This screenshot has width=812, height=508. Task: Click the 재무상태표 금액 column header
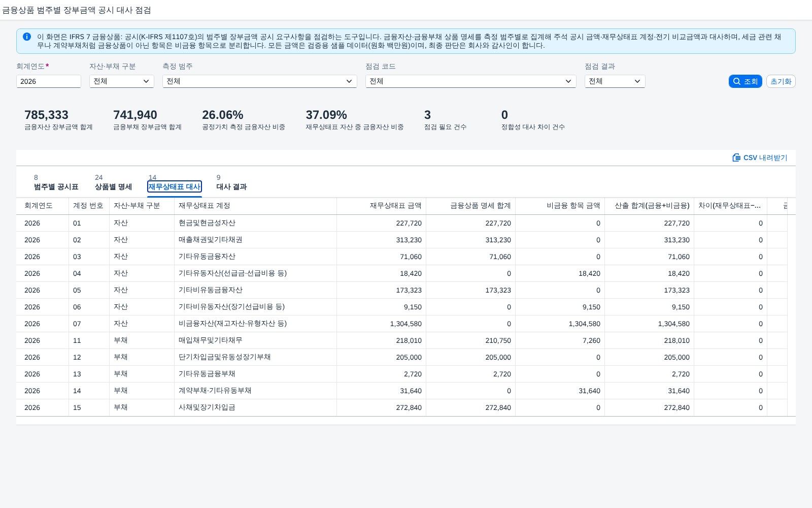(x=381, y=206)
